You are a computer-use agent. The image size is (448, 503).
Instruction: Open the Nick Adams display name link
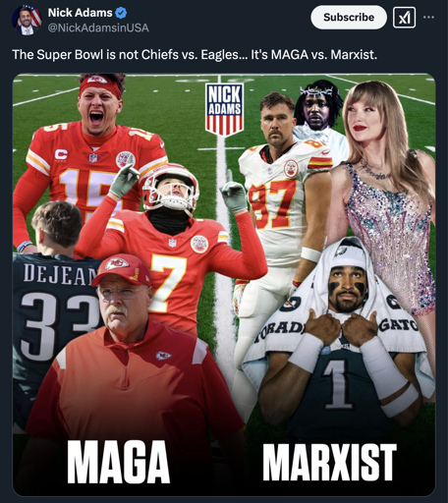(x=80, y=13)
